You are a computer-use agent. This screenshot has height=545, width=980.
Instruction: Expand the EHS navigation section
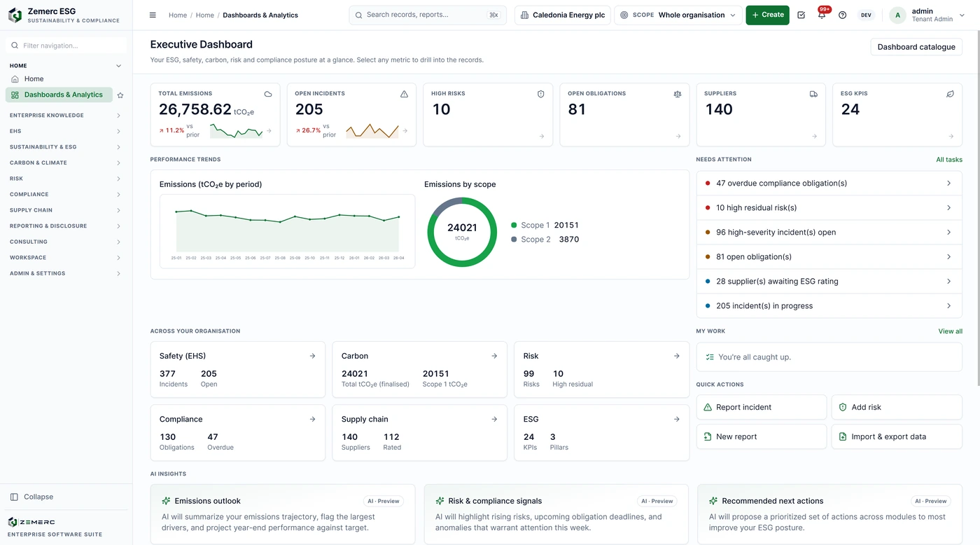pos(66,131)
